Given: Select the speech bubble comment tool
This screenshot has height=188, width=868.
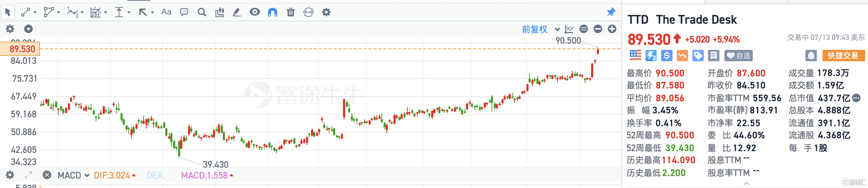Looking at the screenshot, I should click(184, 12).
